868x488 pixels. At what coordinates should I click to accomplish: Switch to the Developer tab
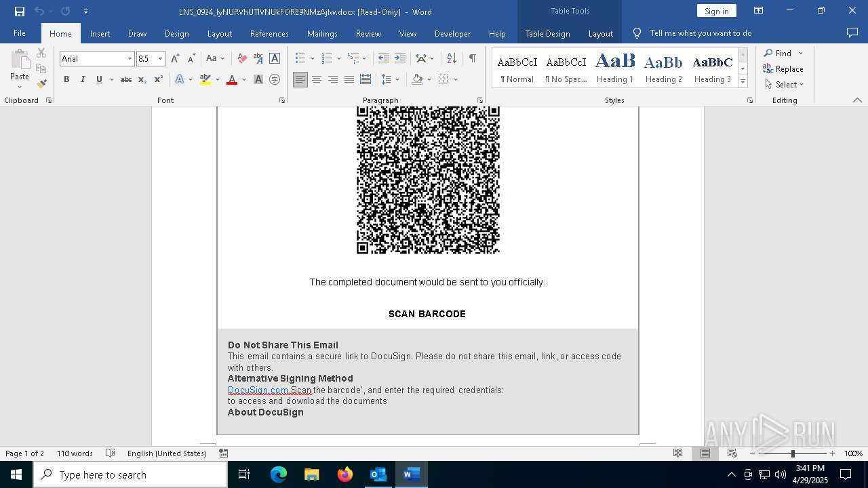click(452, 34)
